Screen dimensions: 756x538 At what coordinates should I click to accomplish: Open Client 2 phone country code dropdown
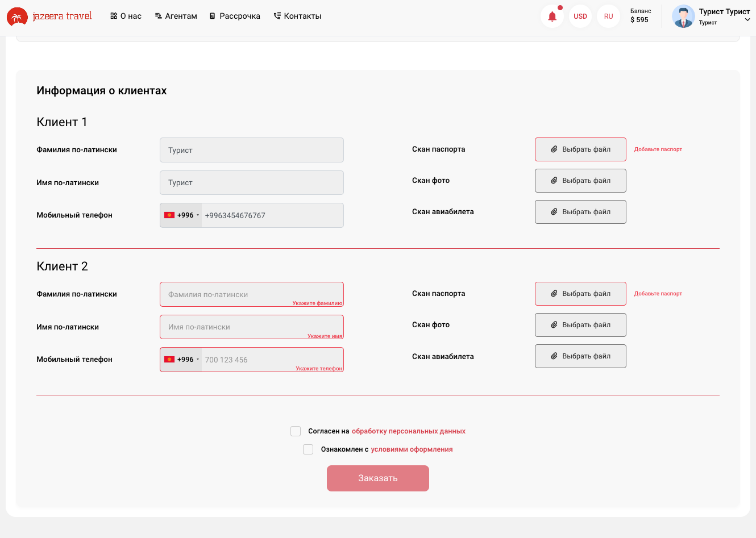(181, 360)
